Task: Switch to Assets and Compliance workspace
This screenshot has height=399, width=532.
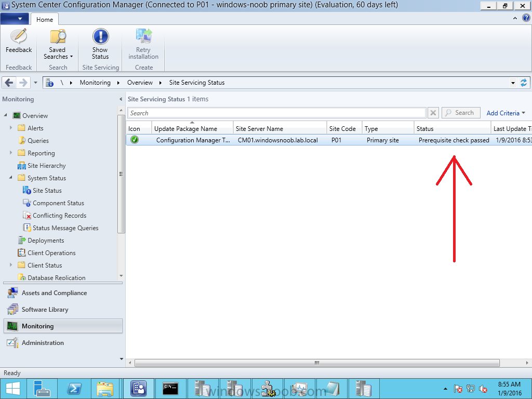Action: click(x=63, y=293)
